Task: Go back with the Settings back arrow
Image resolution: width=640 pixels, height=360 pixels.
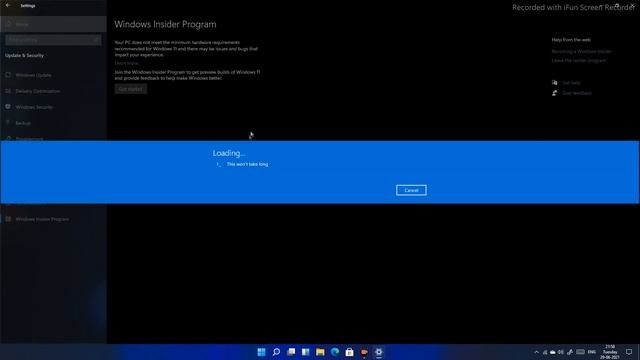Action: pos(8,5)
